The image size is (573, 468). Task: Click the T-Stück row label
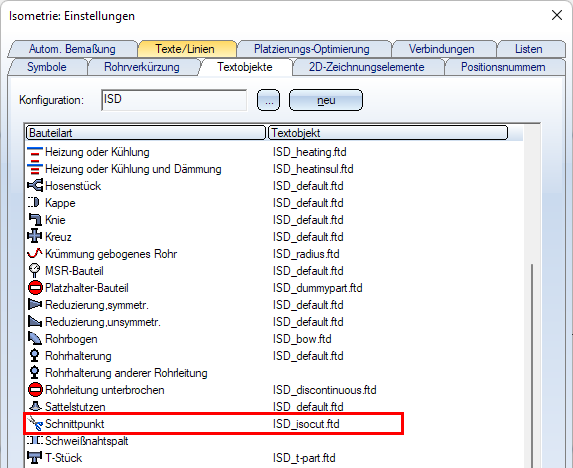(63, 458)
